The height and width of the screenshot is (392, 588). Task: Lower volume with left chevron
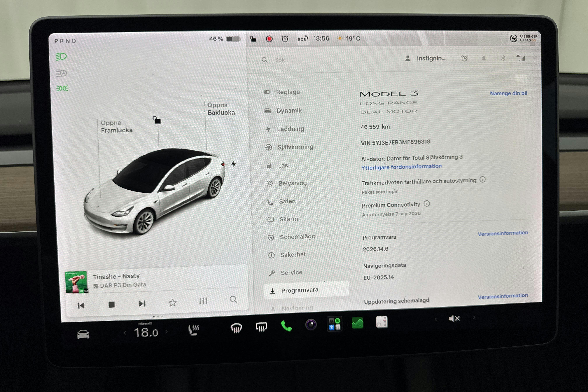(x=435, y=319)
